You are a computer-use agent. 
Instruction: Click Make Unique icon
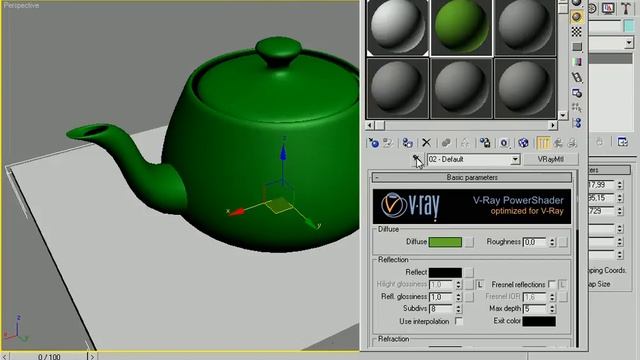(x=465, y=143)
